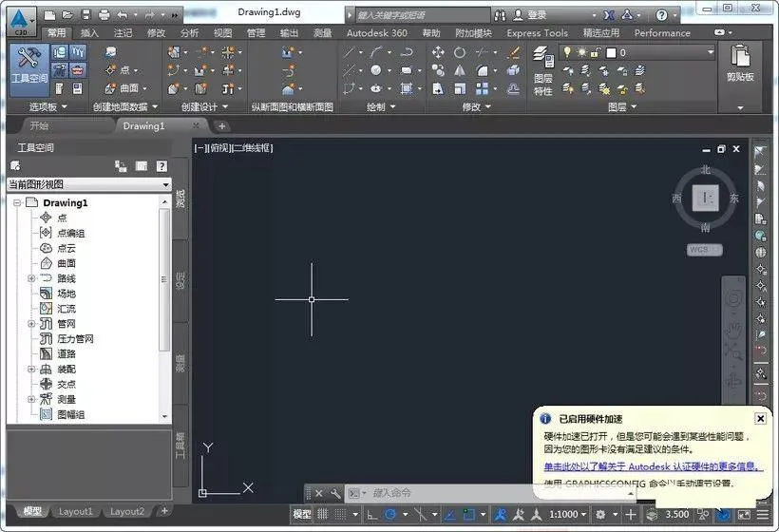The width and height of the screenshot is (779, 532).
Task: Toggle ortho mode in status bar
Action: point(372,515)
